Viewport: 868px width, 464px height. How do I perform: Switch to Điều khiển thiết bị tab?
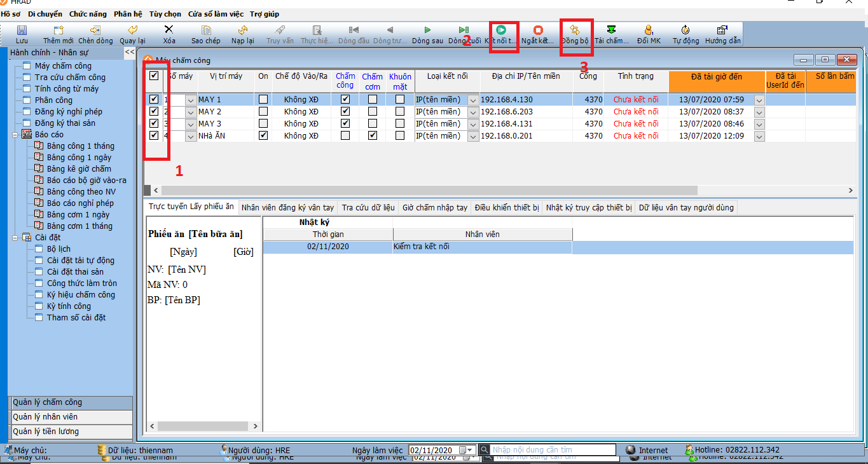coord(507,207)
